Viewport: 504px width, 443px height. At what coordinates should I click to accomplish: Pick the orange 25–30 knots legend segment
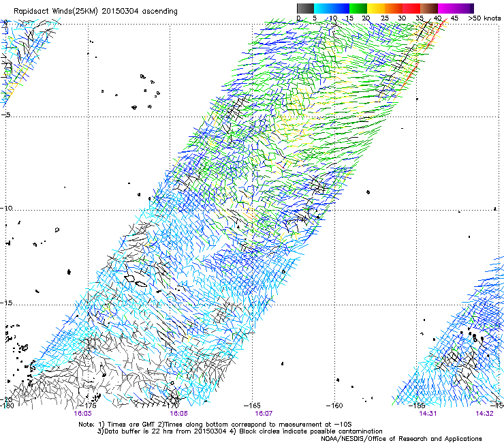(394, 8)
